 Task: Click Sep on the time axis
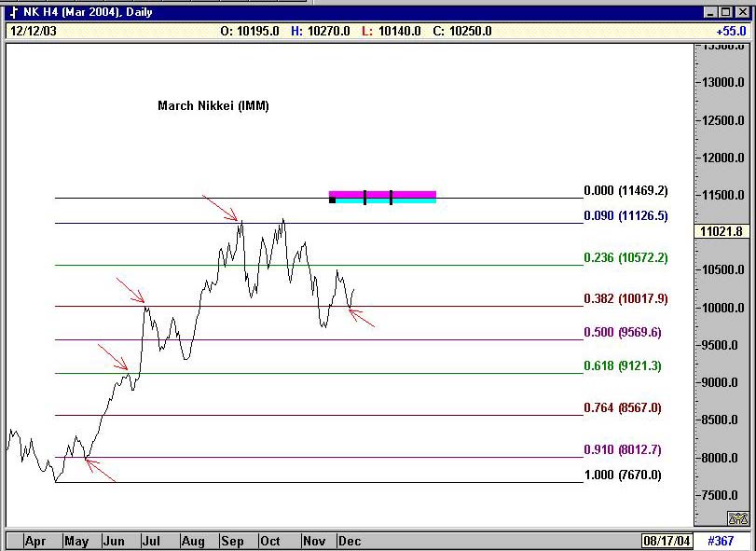[x=232, y=541]
